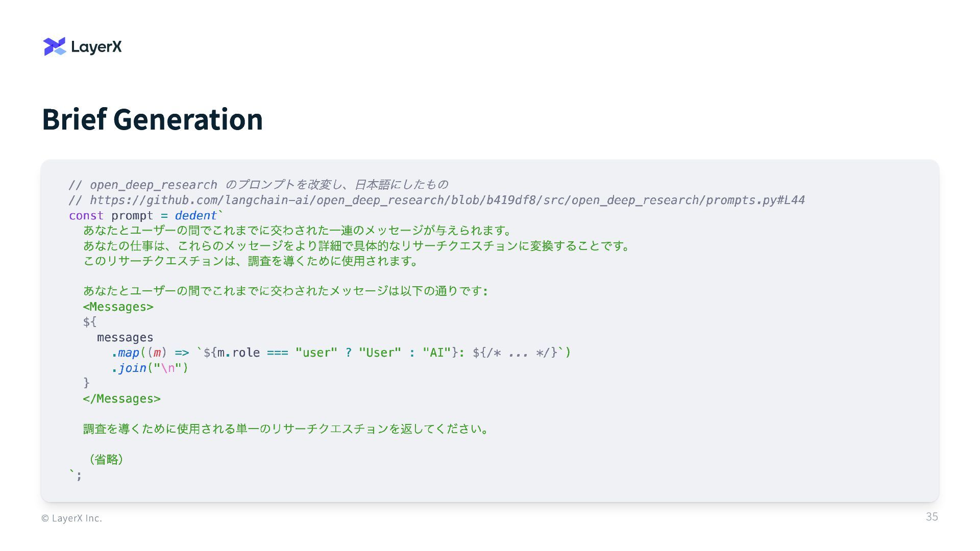This screenshot has width=980, height=551.
Task: Click the m.role expression
Action: 238,353
